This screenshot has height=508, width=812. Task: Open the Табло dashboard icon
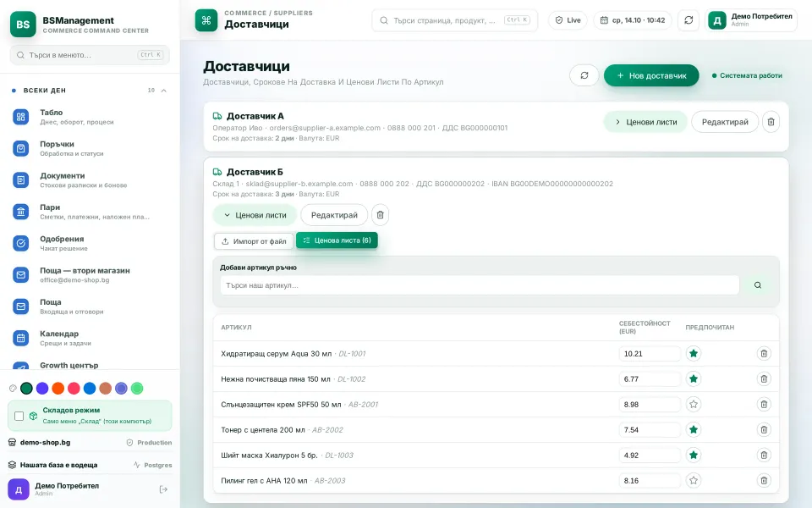click(20, 117)
